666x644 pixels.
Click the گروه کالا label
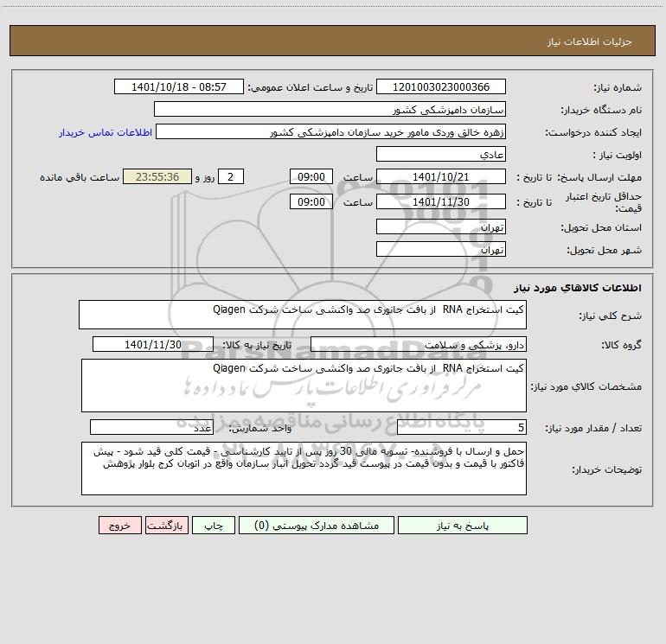(x=621, y=345)
